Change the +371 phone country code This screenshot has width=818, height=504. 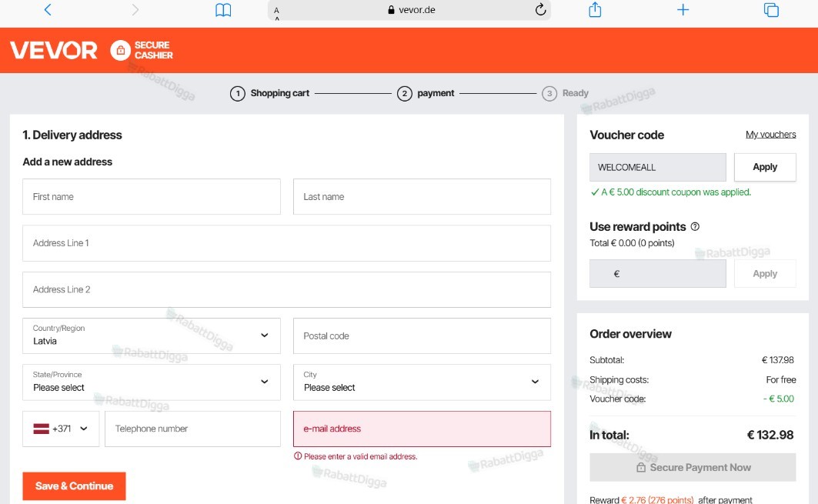tap(61, 429)
